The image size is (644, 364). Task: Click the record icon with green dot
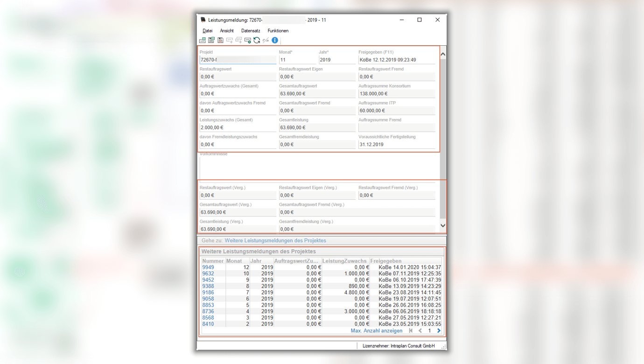pos(248,41)
